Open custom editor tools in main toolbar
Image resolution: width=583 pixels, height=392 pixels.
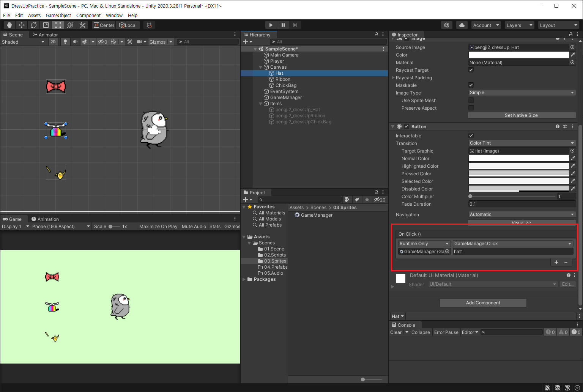click(x=82, y=25)
